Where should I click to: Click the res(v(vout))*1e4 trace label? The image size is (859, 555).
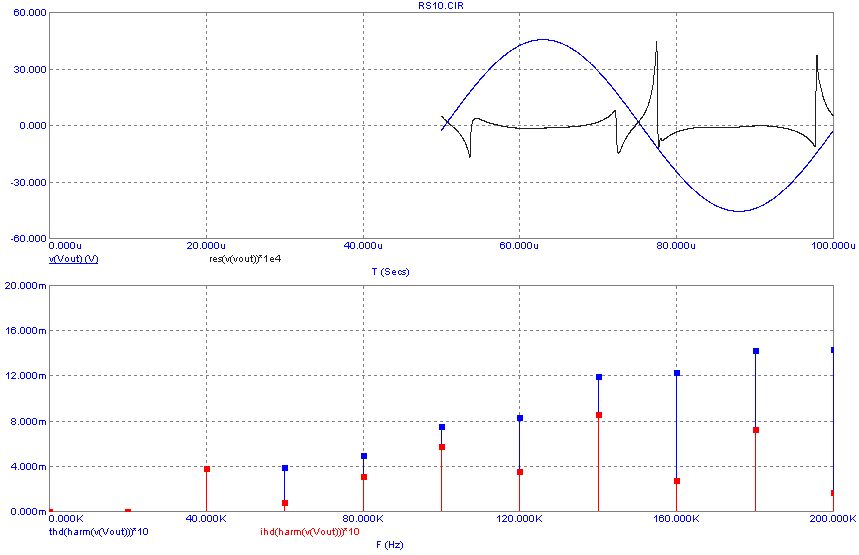coord(245,259)
